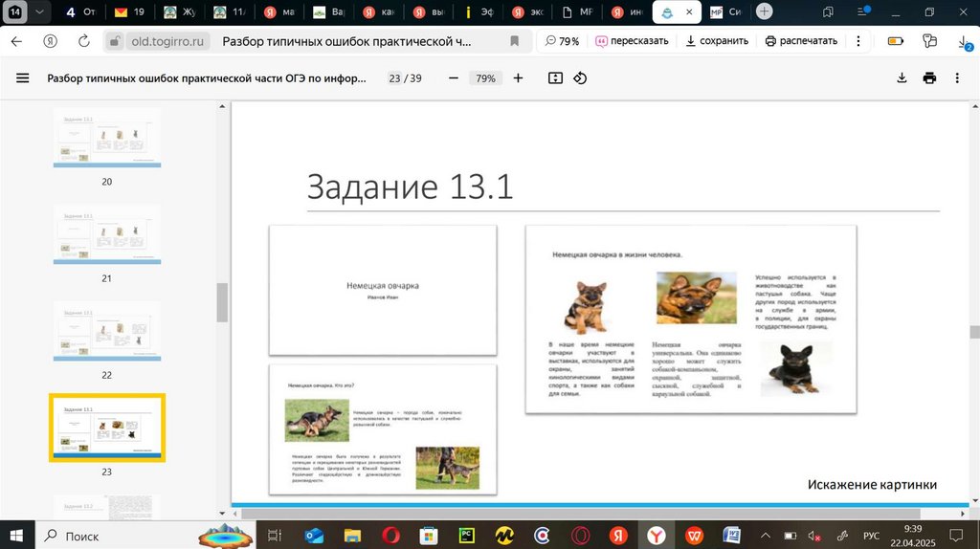The image size is (980, 549).
Task: Click the zoom in plus icon
Action: coord(518,78)
